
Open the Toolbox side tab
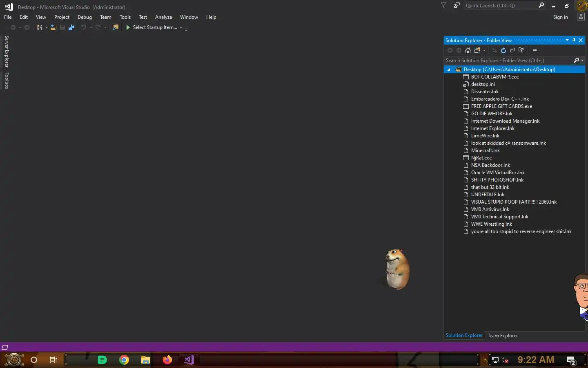[7, 81]
